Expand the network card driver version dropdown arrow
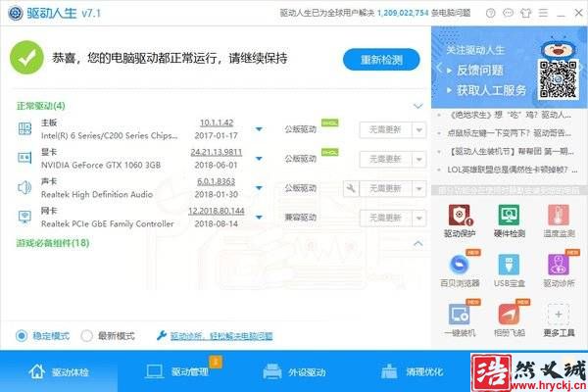Viewport: 588px width, 392px height. click(259, 217)
